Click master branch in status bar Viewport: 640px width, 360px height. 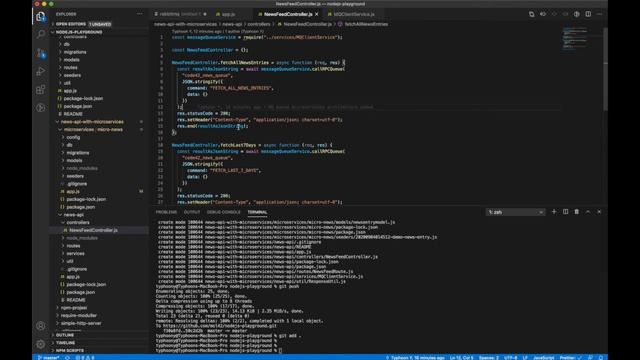(49, 357)
